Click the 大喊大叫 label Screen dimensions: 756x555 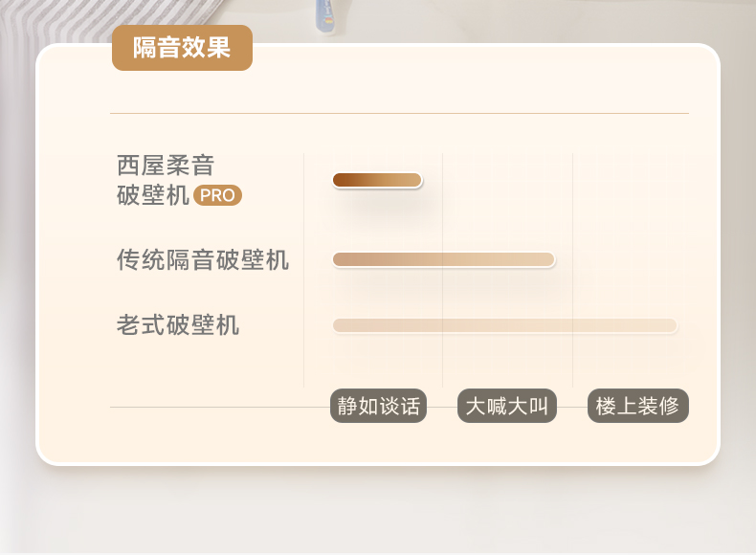[507, 406]
